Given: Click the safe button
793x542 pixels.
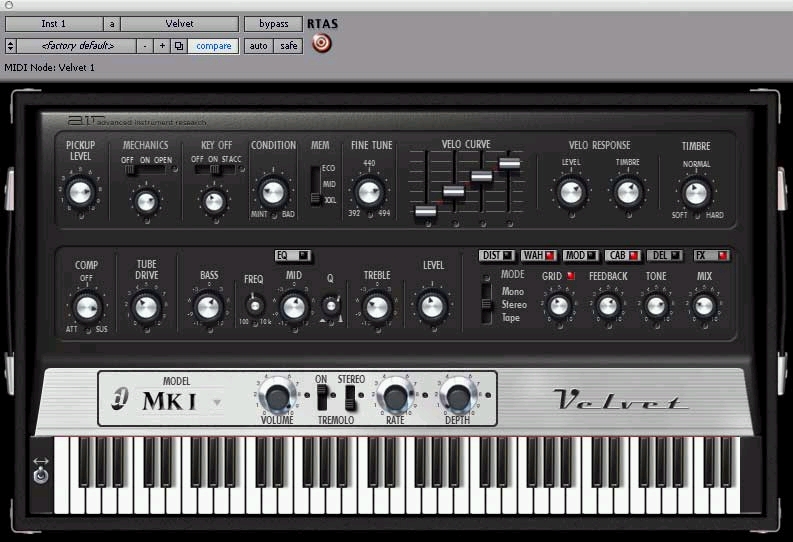Looking at the screenshot, I should [289, 46].
